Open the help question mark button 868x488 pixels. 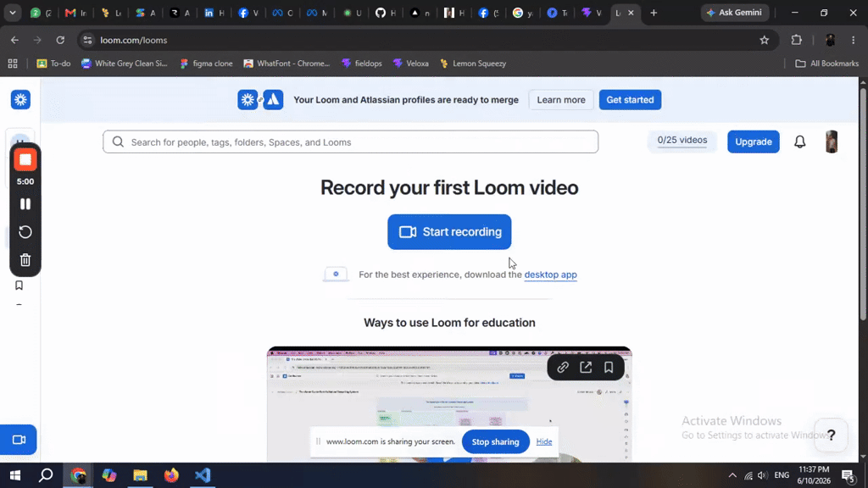point(831,435)
